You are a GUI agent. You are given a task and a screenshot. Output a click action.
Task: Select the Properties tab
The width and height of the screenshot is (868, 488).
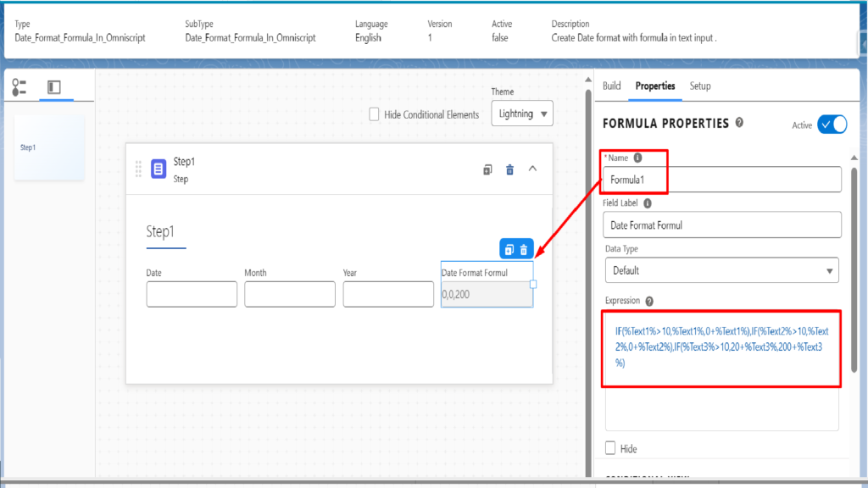[655, 86]
